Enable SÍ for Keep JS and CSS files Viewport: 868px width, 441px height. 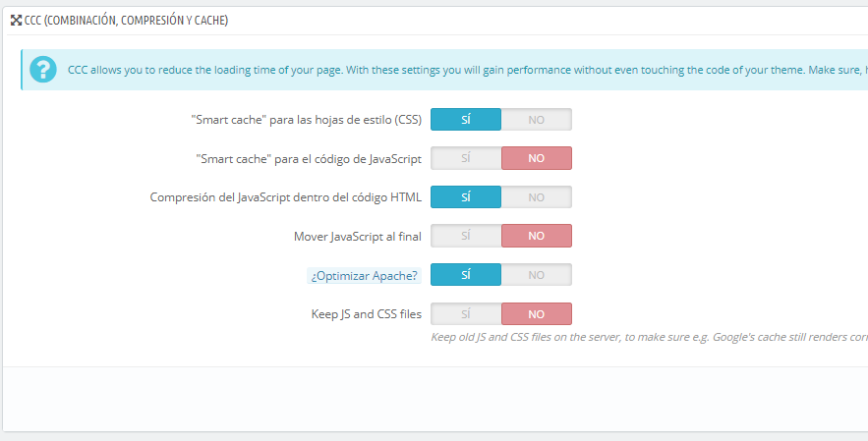pyautogui.click(x=466, y=313)
